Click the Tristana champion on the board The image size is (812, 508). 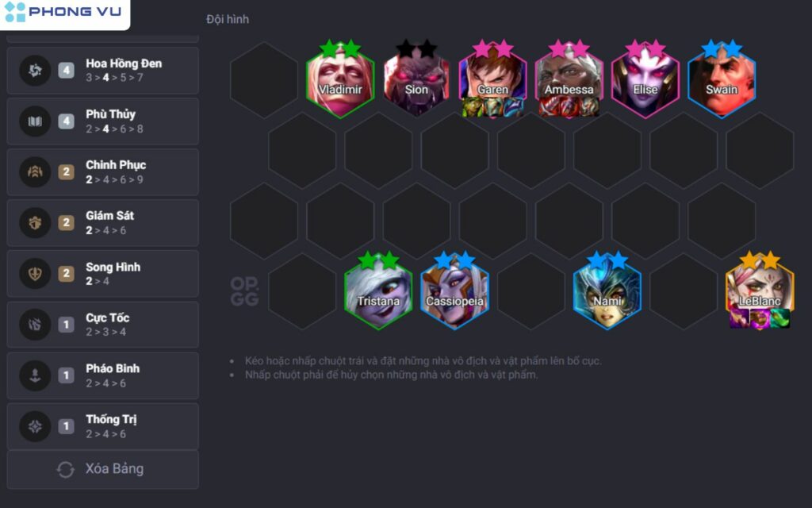click(x=378, y=291)
